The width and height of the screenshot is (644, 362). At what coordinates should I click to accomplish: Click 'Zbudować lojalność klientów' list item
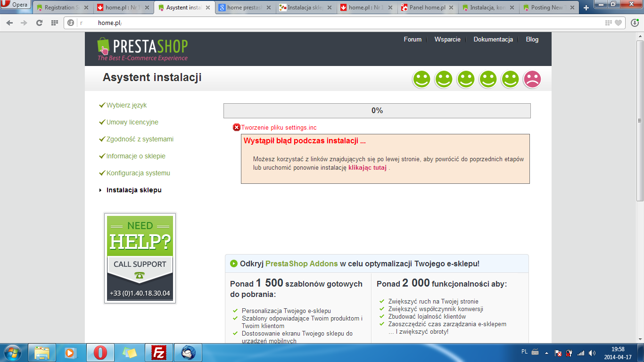click(x=427, y=316)
